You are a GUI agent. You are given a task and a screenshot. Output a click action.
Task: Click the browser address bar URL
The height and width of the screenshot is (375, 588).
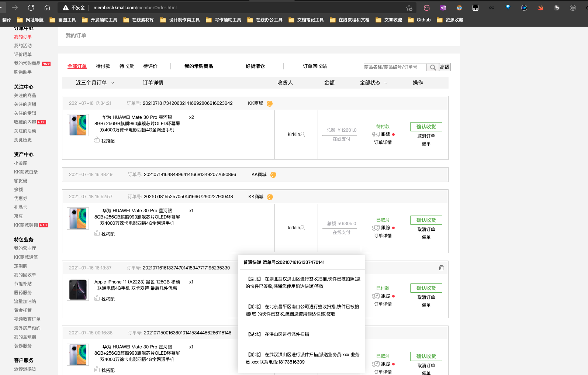coord(135,8)
